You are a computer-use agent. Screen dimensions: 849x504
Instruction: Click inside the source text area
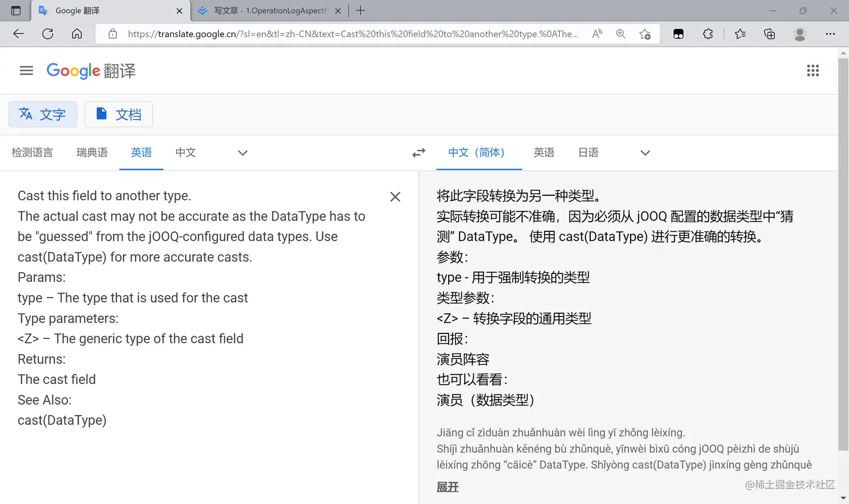[191, 308]
